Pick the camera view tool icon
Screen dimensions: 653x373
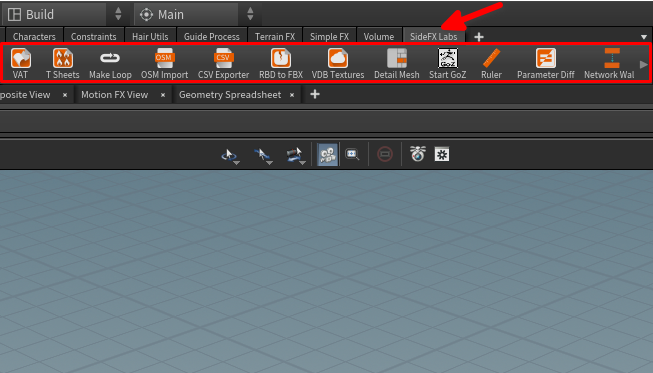(x=295, y=154)
